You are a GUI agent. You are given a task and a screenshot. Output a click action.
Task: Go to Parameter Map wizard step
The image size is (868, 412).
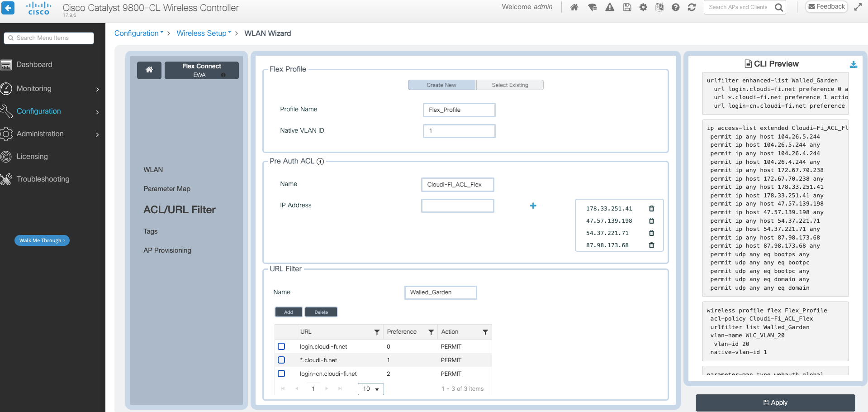pyautogui.click(x=167, y=189)
